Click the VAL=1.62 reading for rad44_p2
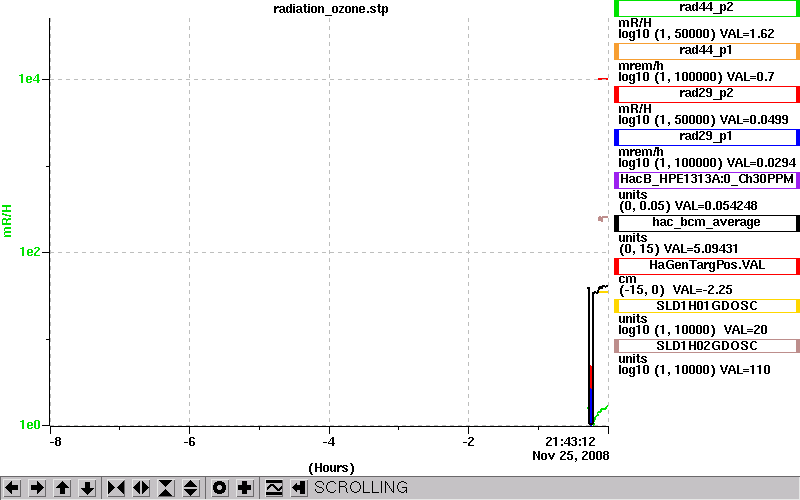This screenshot has width=800, height=500. click(747, 34)
